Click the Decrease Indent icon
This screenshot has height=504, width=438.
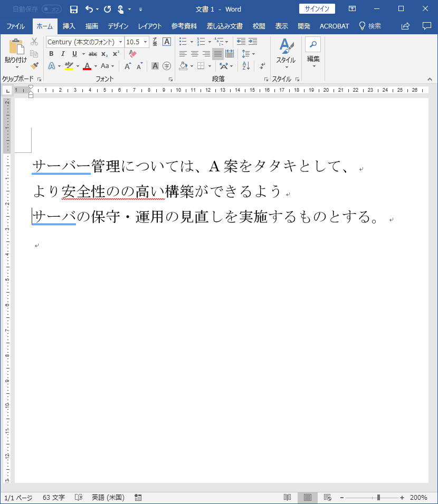(241, 42)
